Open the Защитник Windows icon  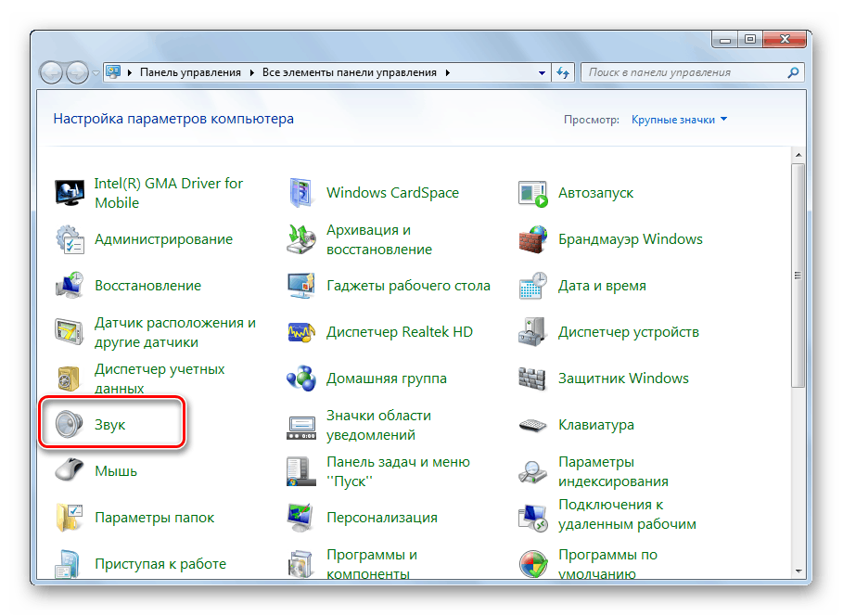(533, 379)
